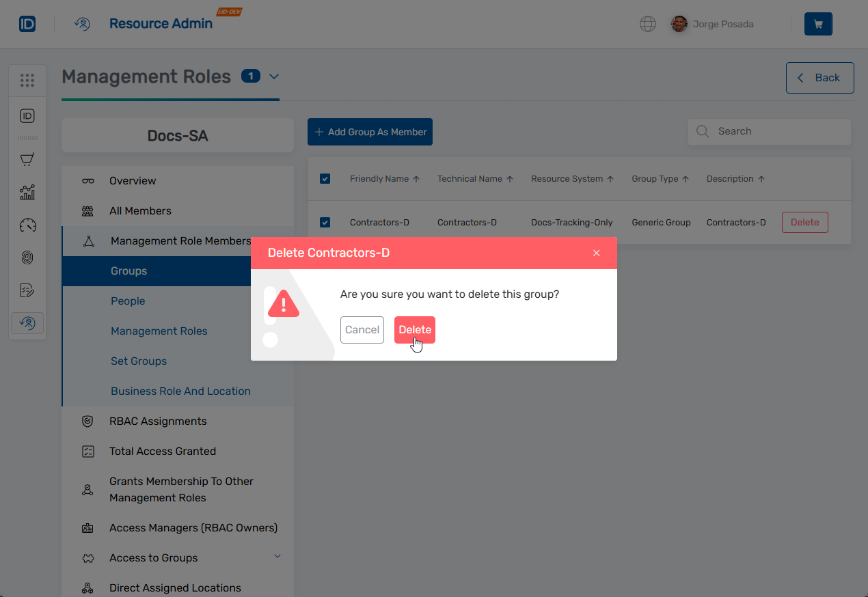Open the fingerprint icon in the sidebar
Viewport: 868px width, 597px height.
coord(27,258)
